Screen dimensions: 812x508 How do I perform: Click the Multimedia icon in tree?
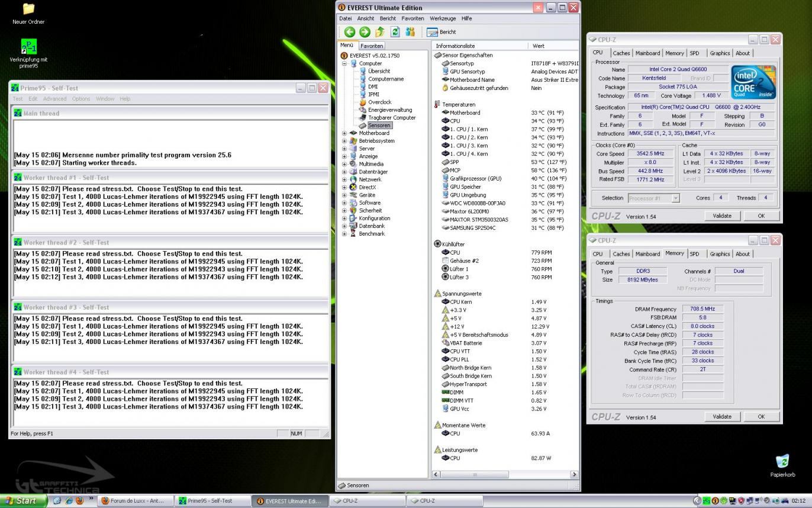pos(353,164)
